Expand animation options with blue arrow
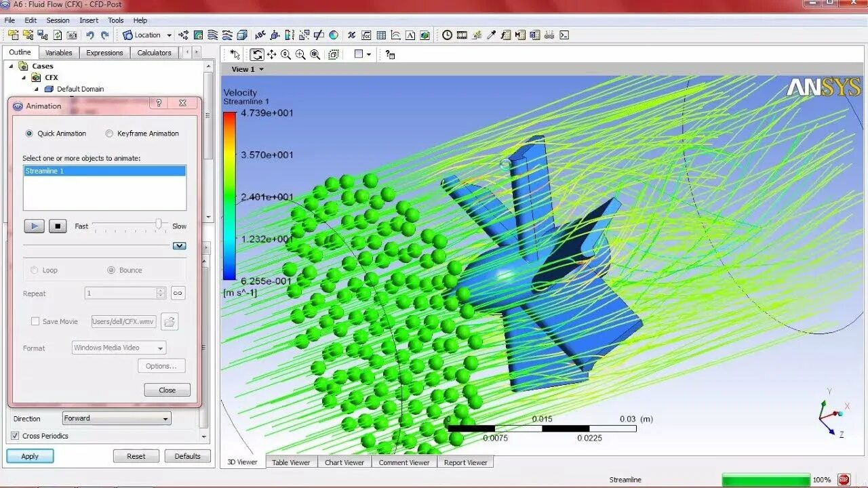This screenshot has height=488, width=868. click(179, 245)
